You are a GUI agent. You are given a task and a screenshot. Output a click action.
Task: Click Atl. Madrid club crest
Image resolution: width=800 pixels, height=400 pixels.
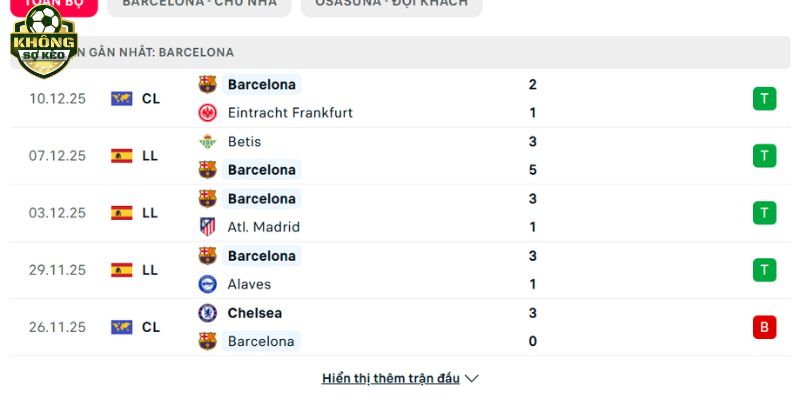(x=208, y=227)
